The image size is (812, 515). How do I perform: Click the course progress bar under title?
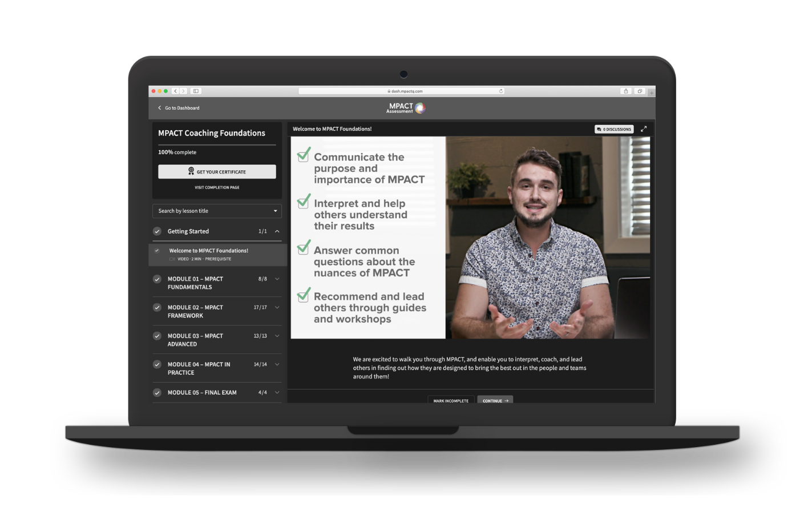pos(217,145)
